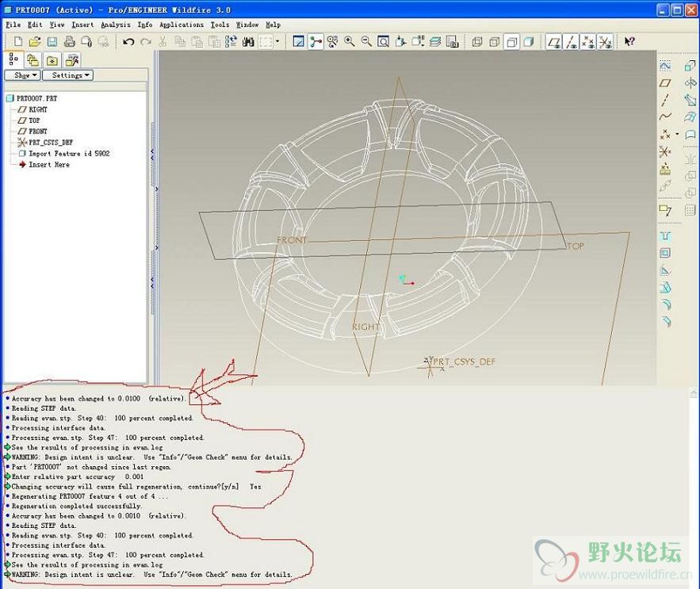Choose the Draft tool
This screenshot has width=700, height=589.
(x=665, y=287)
